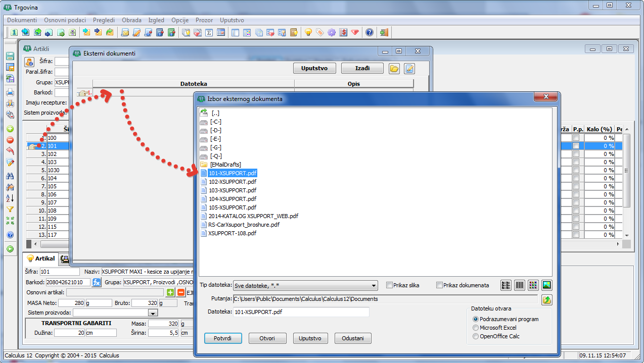The width and height of the screenshot is (644, 363).
Task: Click the sigma sum icon in main toolbar
Action: 209,32
